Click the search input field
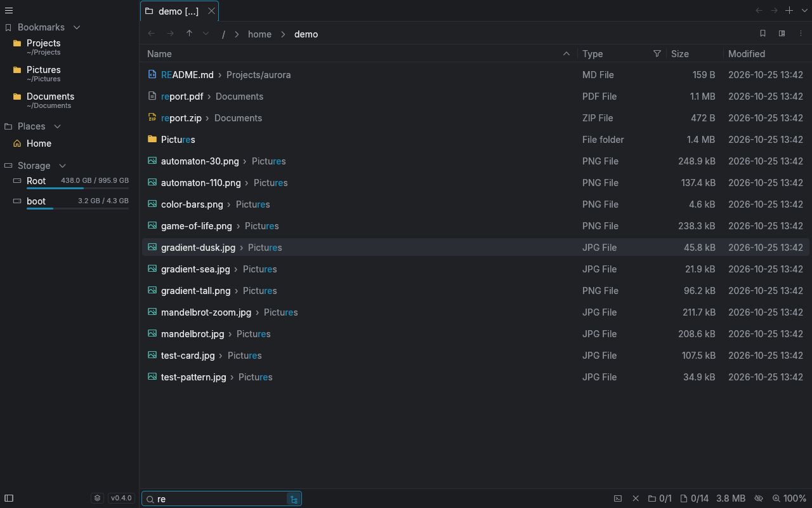This screenshot has height=508, width=812. click(x=221, y=499)
